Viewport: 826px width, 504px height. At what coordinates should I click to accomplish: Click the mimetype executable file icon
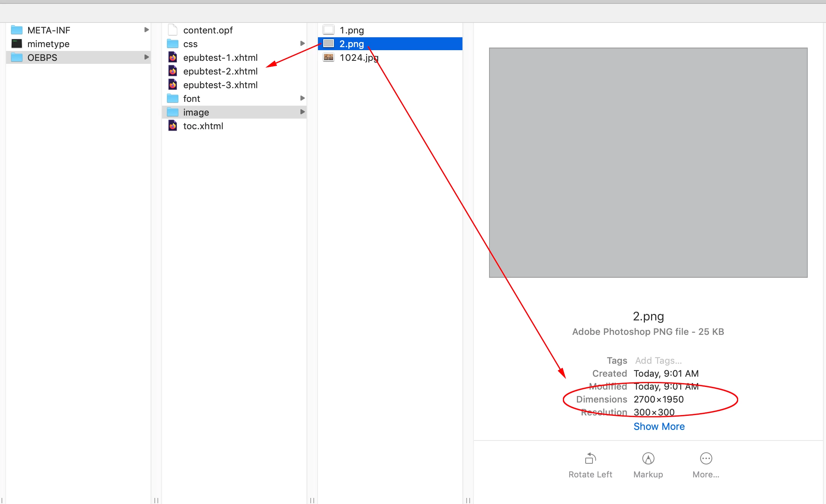click(x=17, y=44)
